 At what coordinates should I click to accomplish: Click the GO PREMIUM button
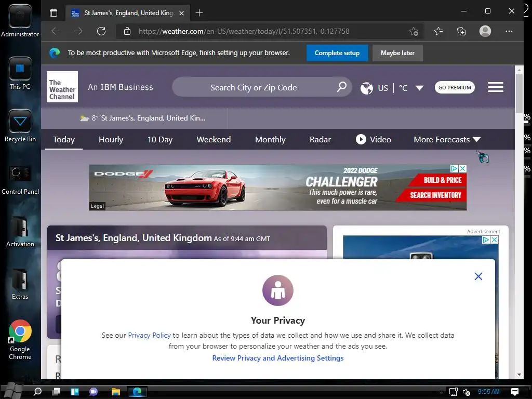pos(455,87)
